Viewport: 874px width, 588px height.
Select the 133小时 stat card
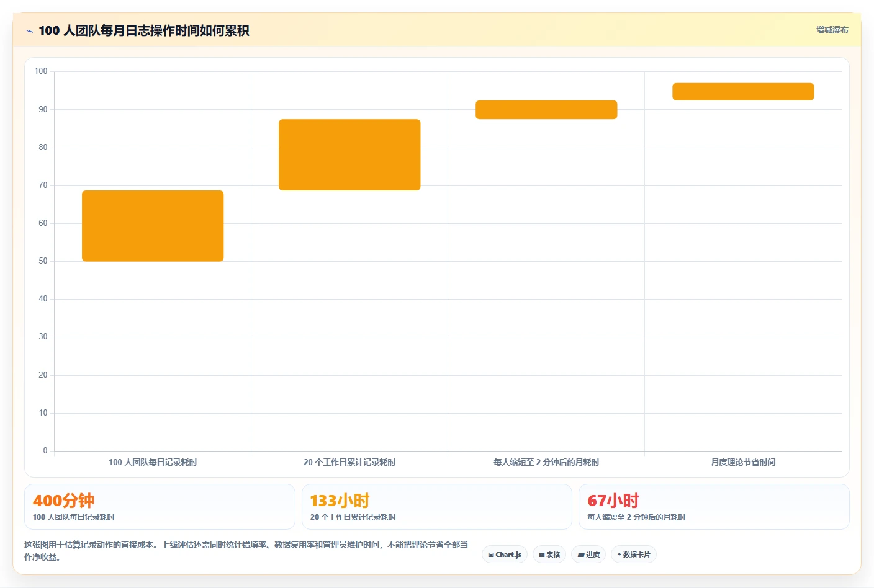point(437,507)
